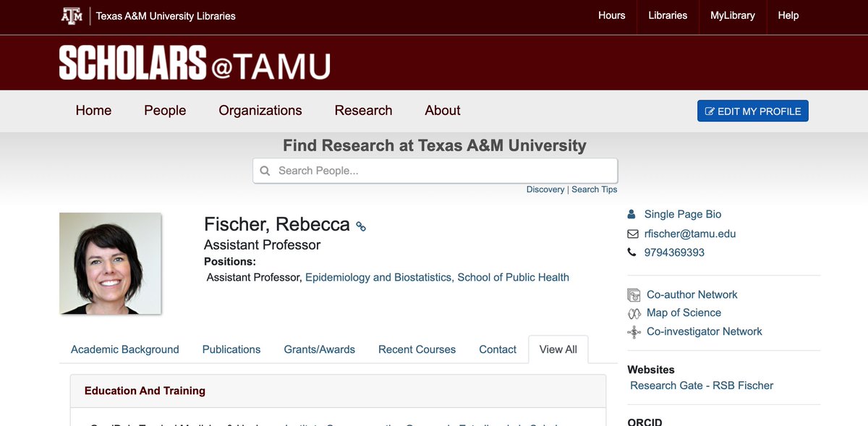Open the People navigation item
The image size is (868, 426).
point(165,111)
